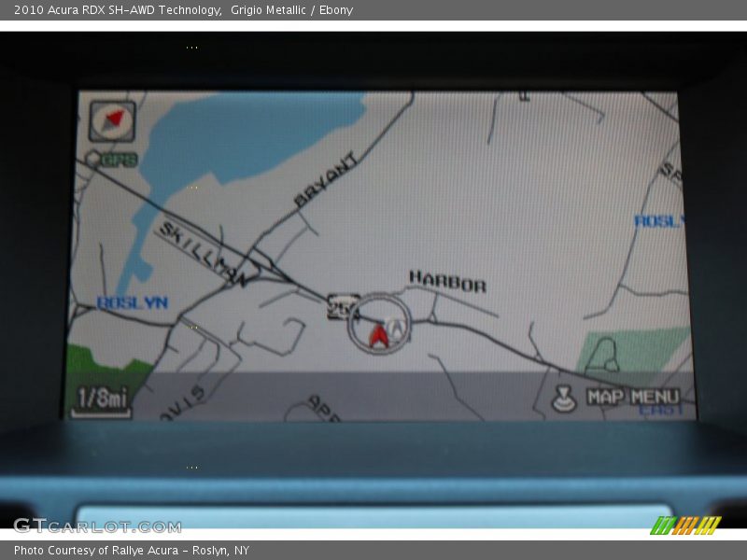Tap the red vehicle position arrow

[x=378, y=335]
